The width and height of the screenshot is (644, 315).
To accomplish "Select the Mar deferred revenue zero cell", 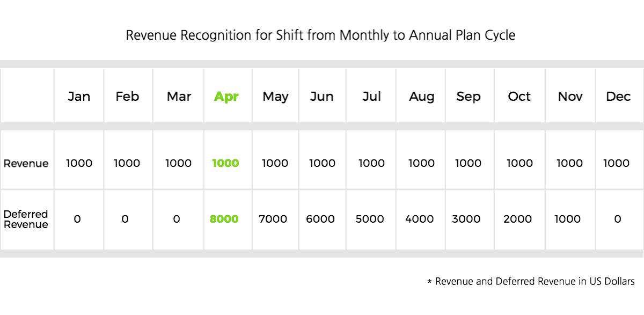I will 177,219.
